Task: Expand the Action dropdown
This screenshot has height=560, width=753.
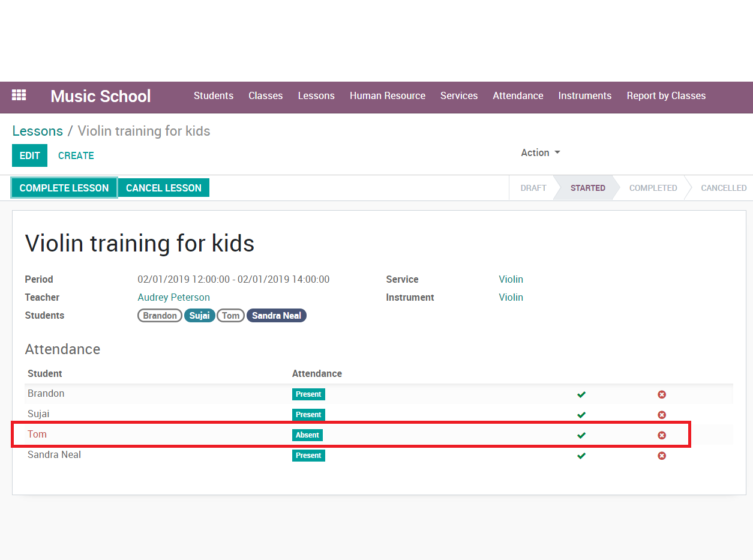Action: 540,152
